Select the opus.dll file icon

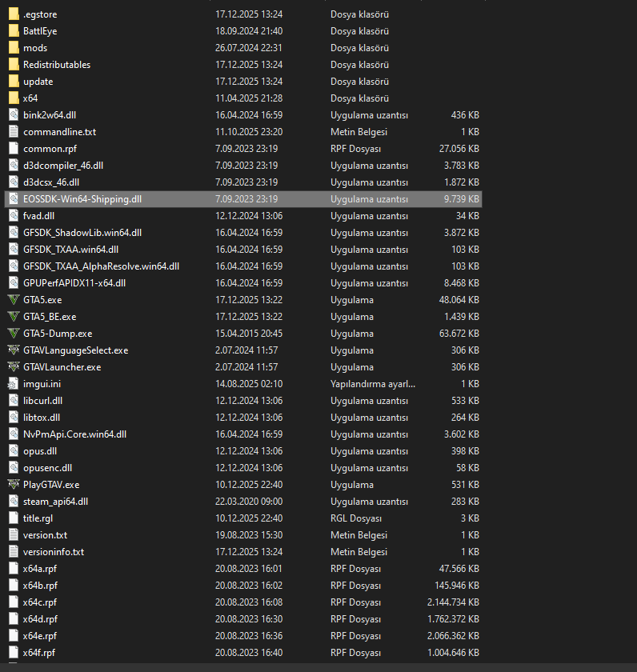(14, 451)
